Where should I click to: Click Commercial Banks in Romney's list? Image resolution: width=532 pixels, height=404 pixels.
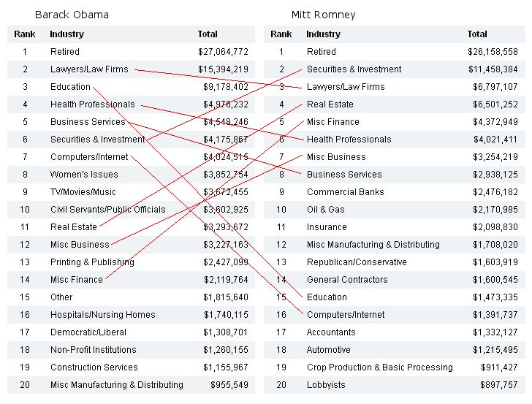[x=345, y=192]
